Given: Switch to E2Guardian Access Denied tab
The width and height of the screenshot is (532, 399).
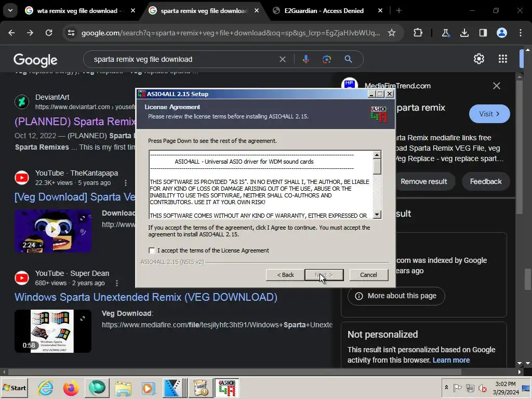Looking at the screenshot, I should pyautogui.click(x=324, y=11).
